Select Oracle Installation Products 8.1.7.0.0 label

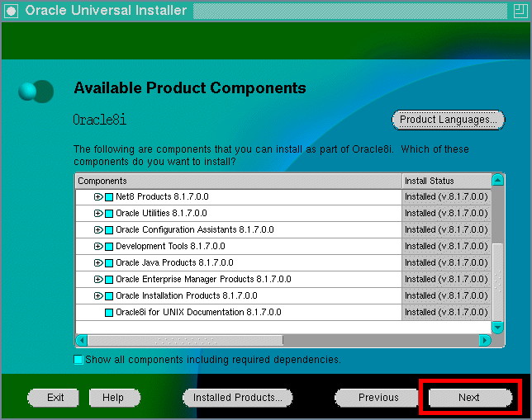click(187, 296)
